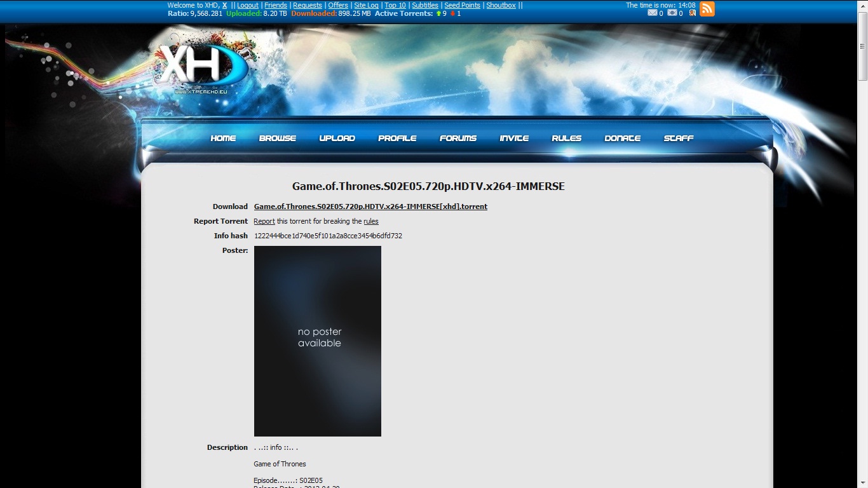Click the red leeching arrow icon
Image resolution: width=868 pixels, height=488 pixels.
coord(453,13)
